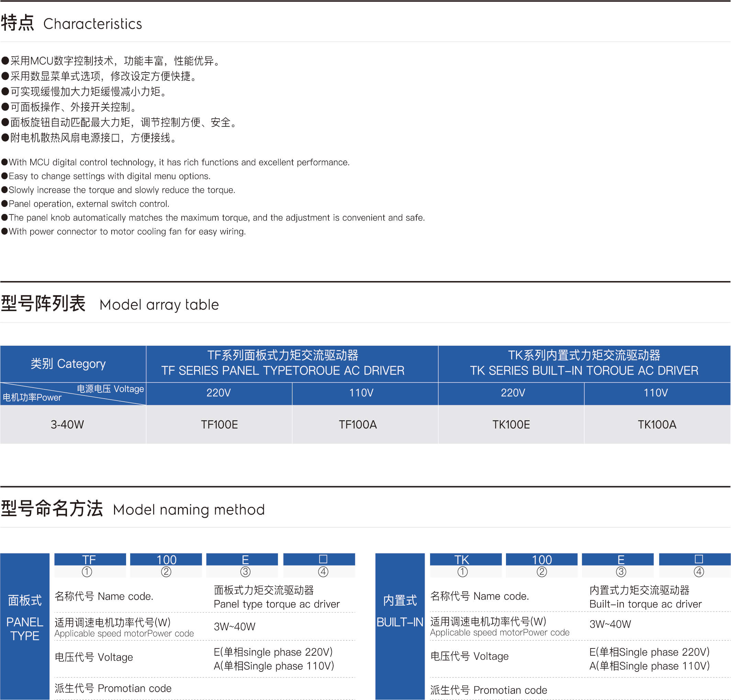Select "派生代号 Promotian code" in PANEL TYPE block
The image size is (731, 700).
point(113,688)
